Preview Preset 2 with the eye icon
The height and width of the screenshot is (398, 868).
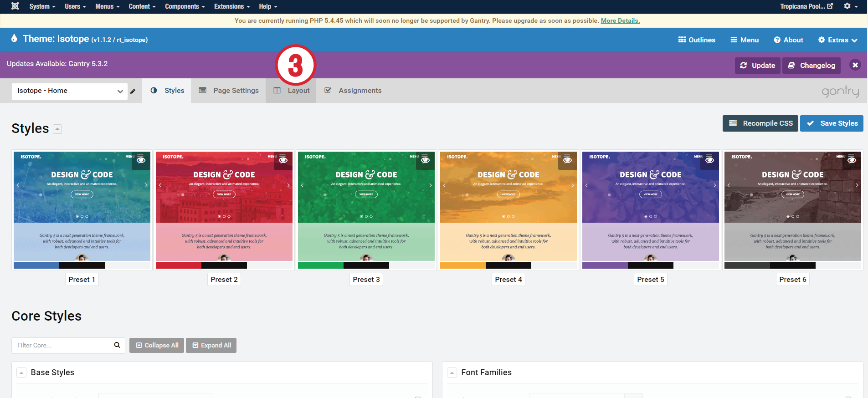283,160
